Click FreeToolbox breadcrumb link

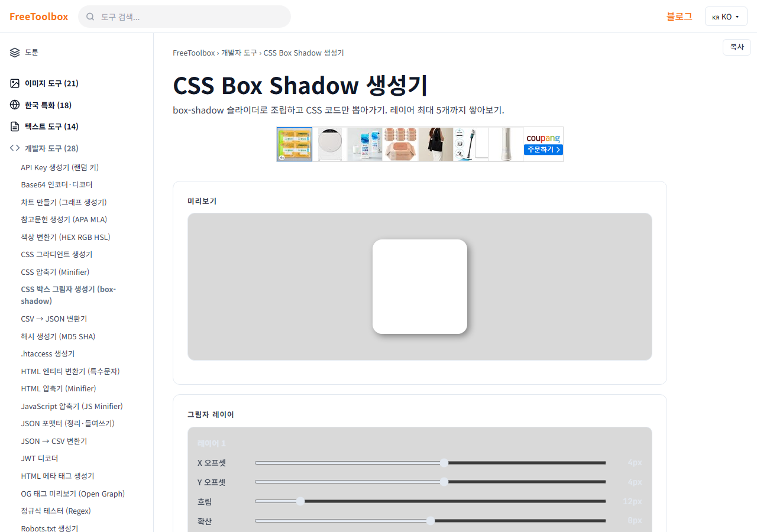[x=194, y=53]
